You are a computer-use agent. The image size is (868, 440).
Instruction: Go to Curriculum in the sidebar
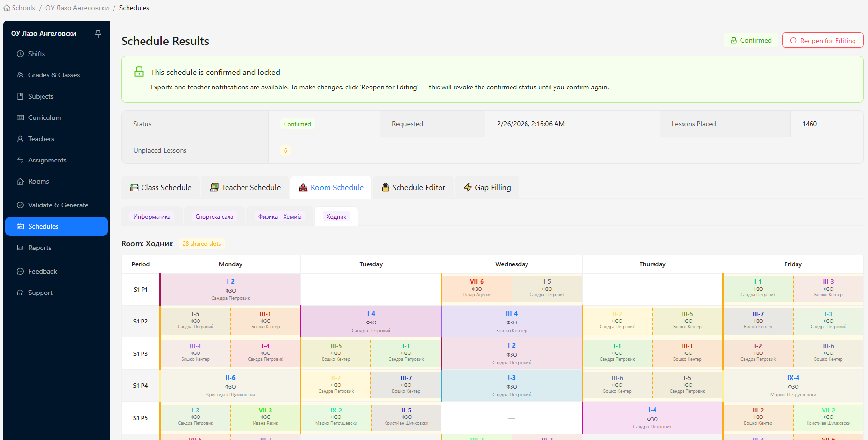(x=57, y=117)
